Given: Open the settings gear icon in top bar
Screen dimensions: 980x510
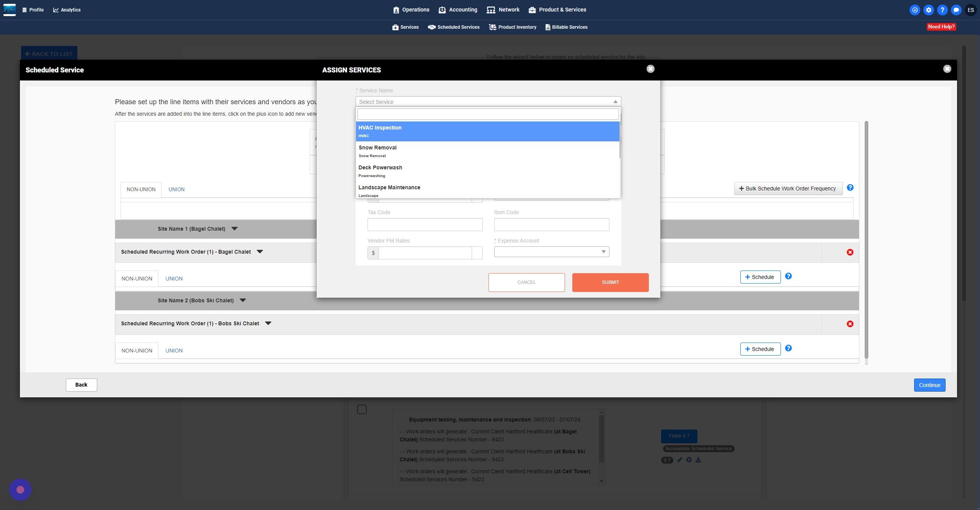Looking at the screenshot, I should (x=928, y=10).
